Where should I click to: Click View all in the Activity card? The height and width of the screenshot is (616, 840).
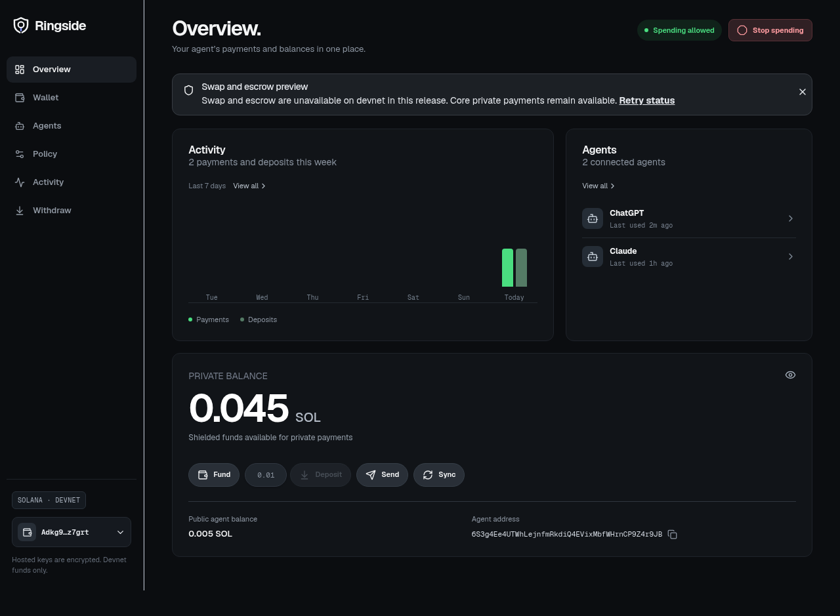pyautogui.click(x=249, y=186)
